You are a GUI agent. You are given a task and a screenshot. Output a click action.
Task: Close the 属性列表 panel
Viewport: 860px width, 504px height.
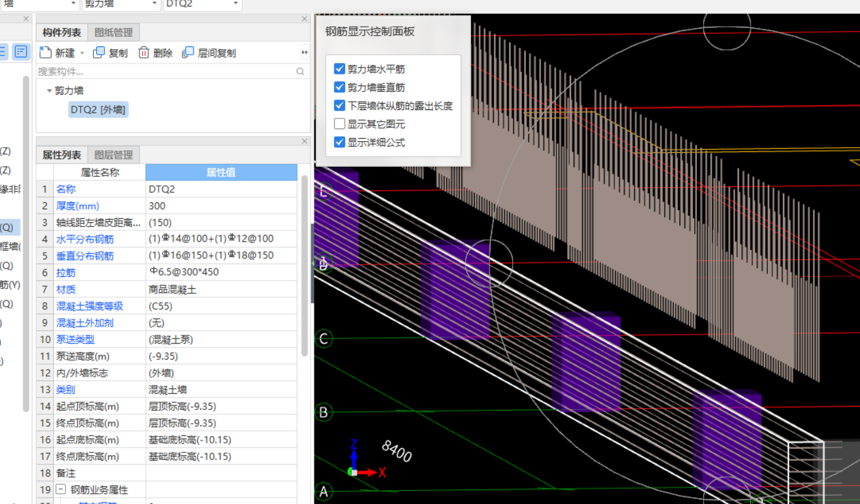304,141
